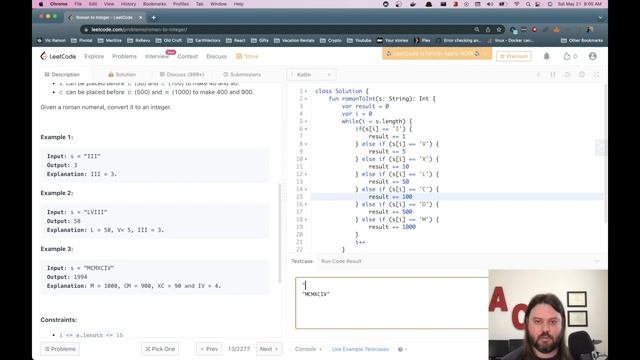Expand the Console dropdown
Viewport: 640px width, 360px height.
pyautogui.click(x=308, y=349)
